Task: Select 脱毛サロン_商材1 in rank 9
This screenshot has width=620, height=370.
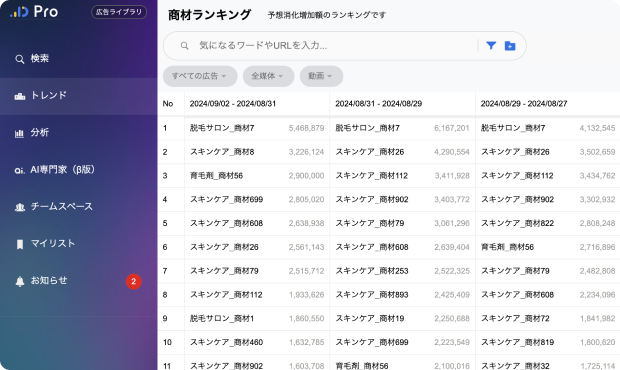Action: (222, 318)
